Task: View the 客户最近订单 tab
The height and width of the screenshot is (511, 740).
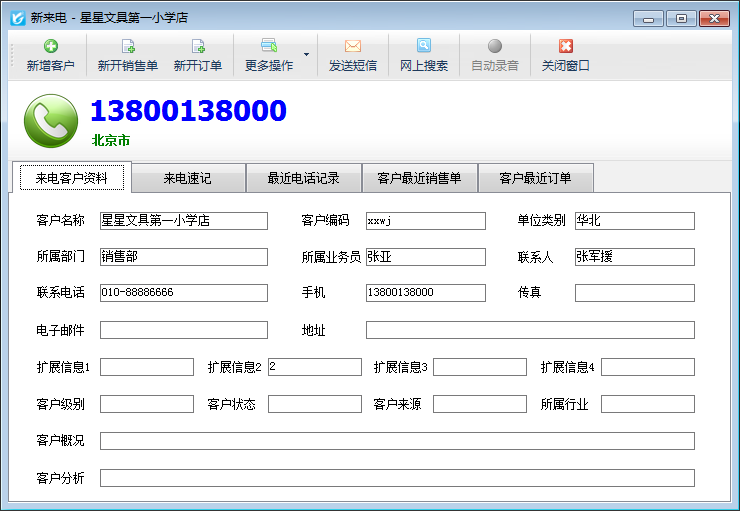Action: (x=535, y=179)
